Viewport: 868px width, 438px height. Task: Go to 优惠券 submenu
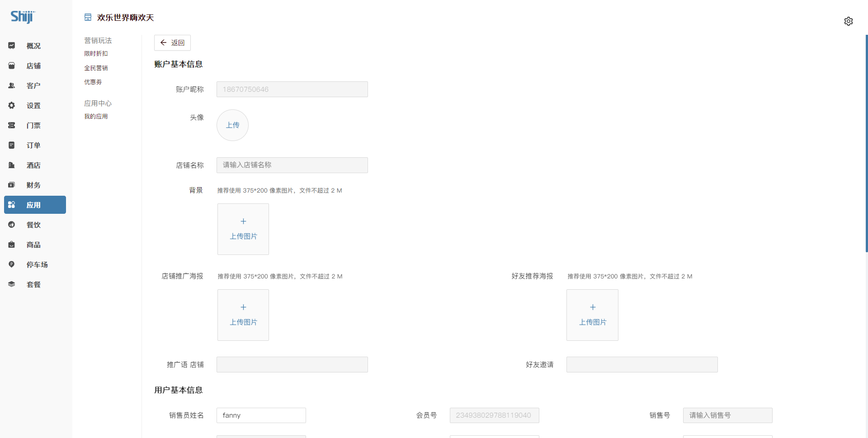pos(93,82)
